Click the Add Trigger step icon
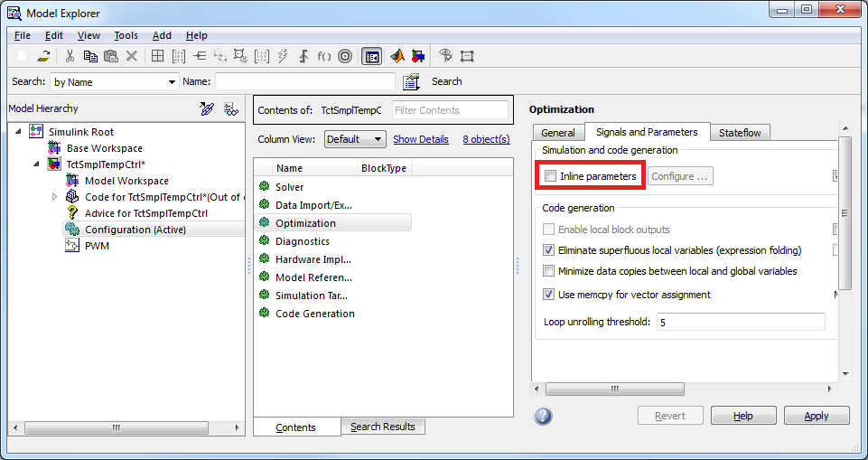The image size is (868, 460). [x=303, y=56]
